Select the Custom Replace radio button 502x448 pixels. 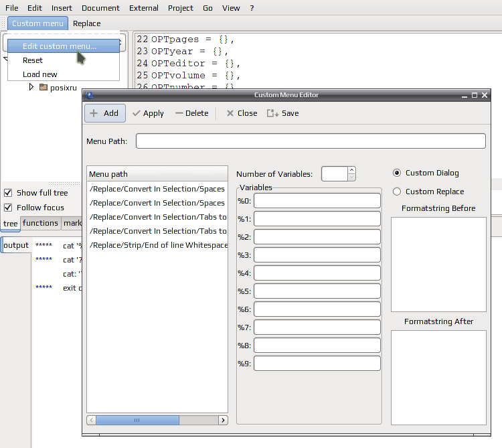click(397, 192)
